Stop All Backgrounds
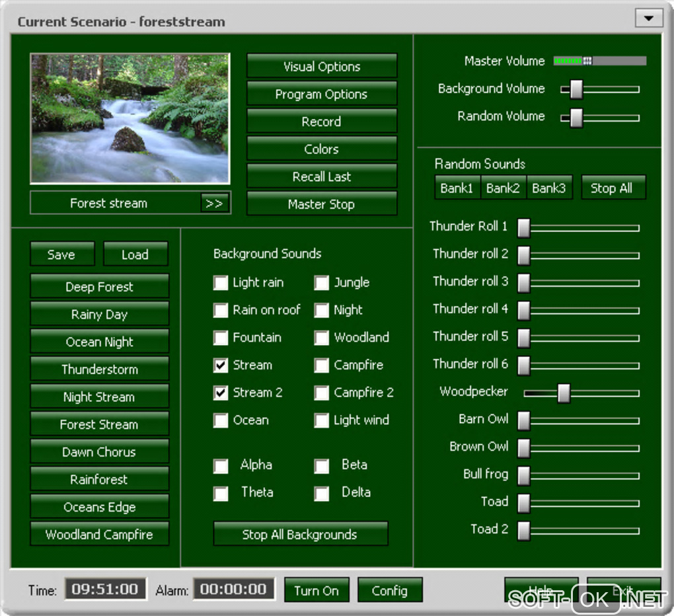 (301, 534)
